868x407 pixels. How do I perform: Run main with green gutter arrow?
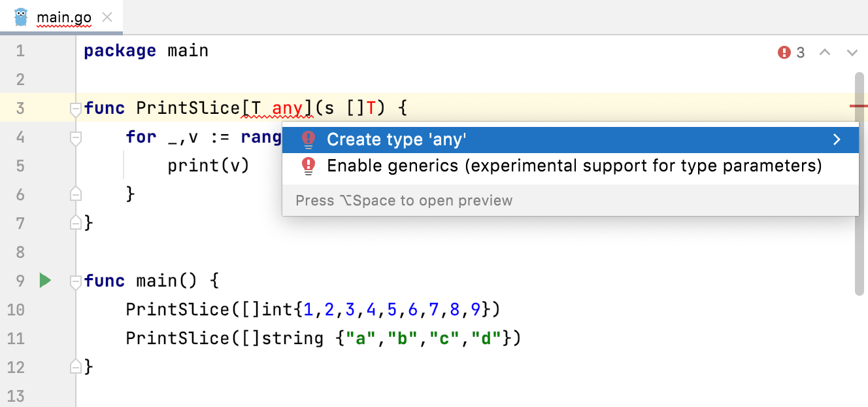pos(44,281)
